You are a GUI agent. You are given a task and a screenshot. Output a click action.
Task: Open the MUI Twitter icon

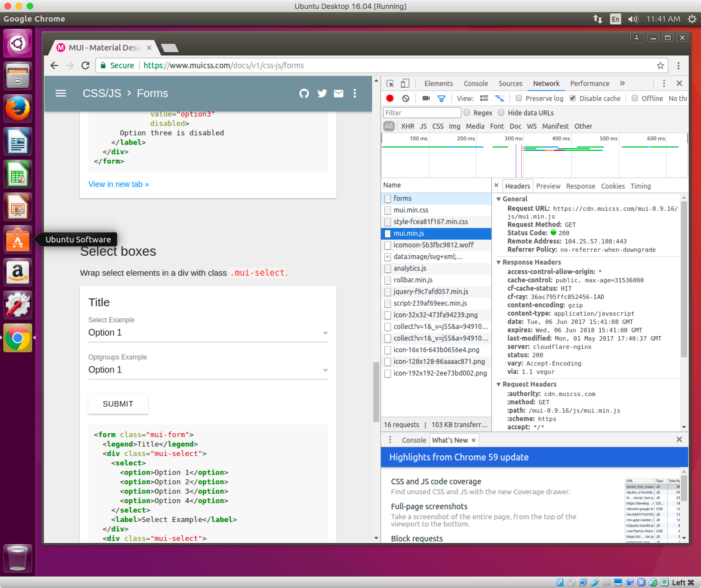click(x=322, y=93)
